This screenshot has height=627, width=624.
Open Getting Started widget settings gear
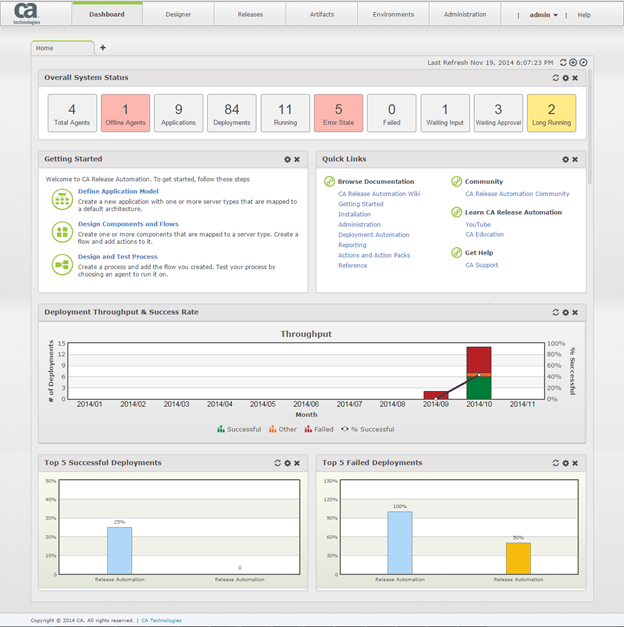pyautogui.click(x=287, y=159)
